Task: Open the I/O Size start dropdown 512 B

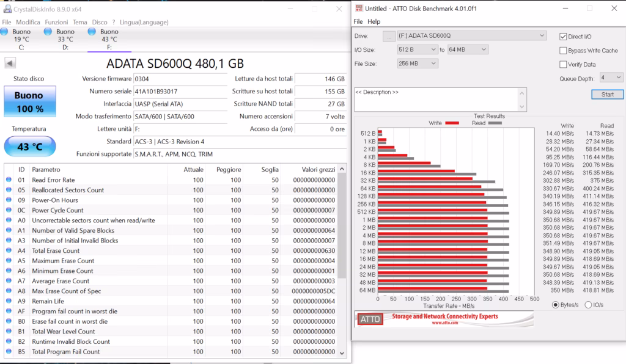Action: 418,49
